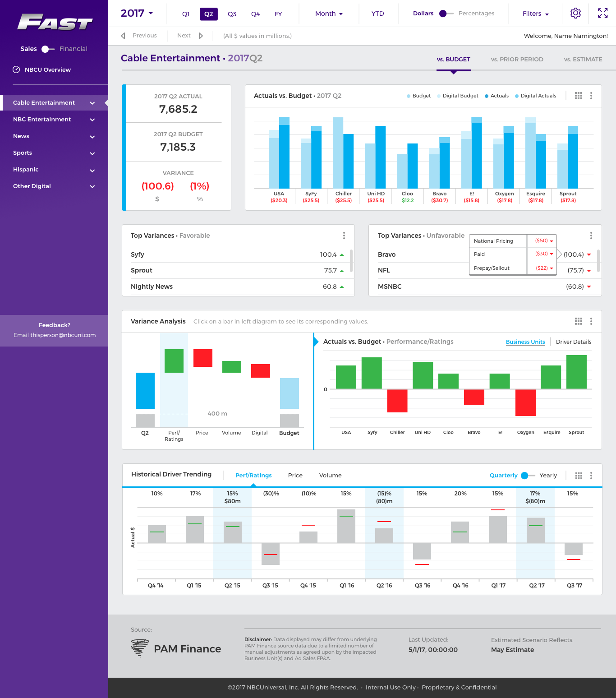The image size is (616, 698).
Task: Click the FAST logo
Action: (55, 22)
